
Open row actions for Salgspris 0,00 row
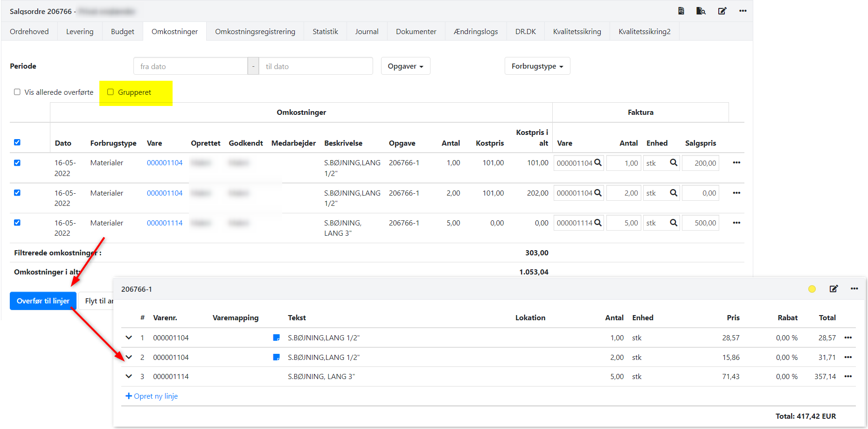[736, 193]
